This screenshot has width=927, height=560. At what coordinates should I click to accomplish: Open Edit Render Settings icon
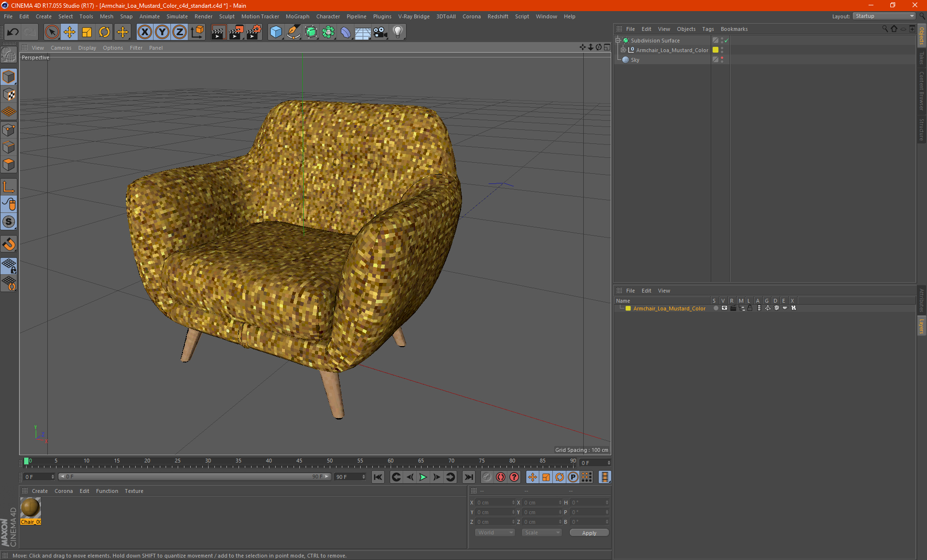tap(253, 32)
